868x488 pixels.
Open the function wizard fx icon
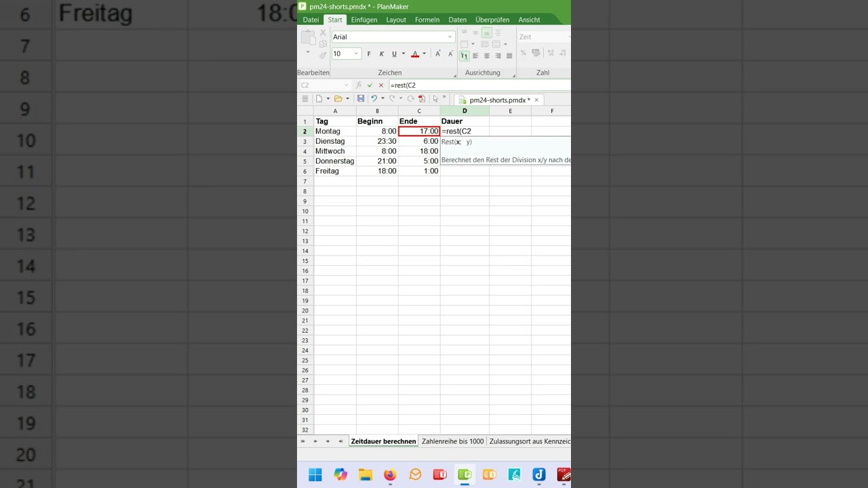click(x=359, y=85)
